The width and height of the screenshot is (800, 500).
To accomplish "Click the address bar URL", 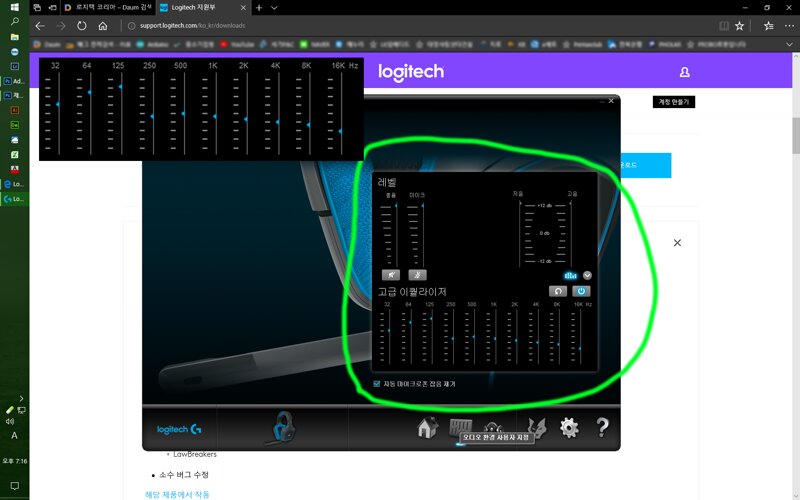I will [x=192, y=26].
